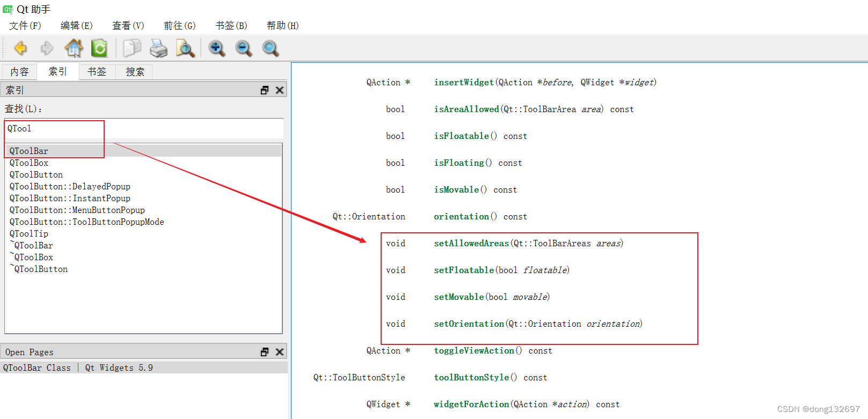Viewport: 868px width, 419px height.
Task: Open the isMovable function link
Action: tap(456, 189)
